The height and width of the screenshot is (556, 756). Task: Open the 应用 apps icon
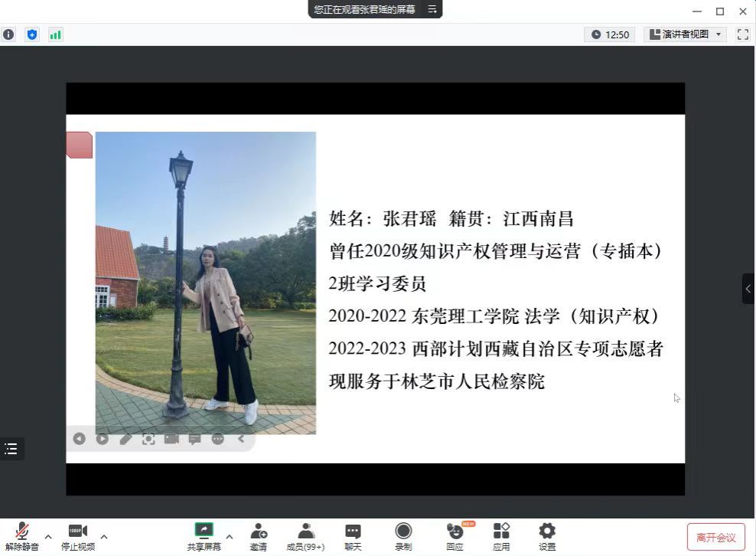point(501,536)
